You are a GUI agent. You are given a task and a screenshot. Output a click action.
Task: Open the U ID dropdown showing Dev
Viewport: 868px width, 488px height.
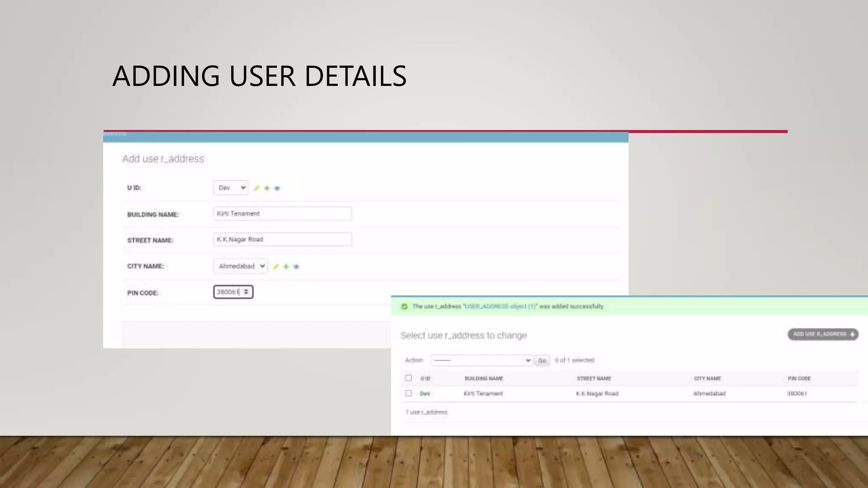coord(231,188)
